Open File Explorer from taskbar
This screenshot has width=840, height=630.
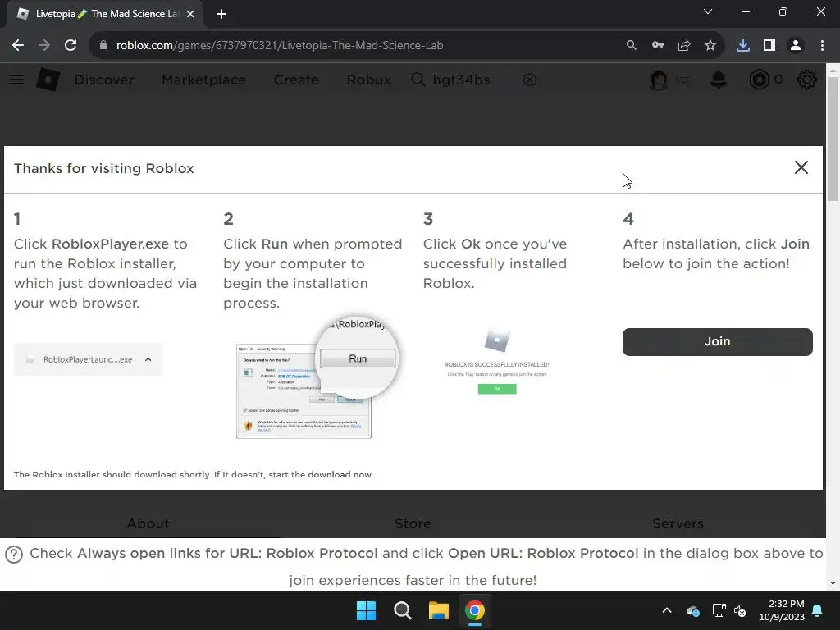coord(438,610)
